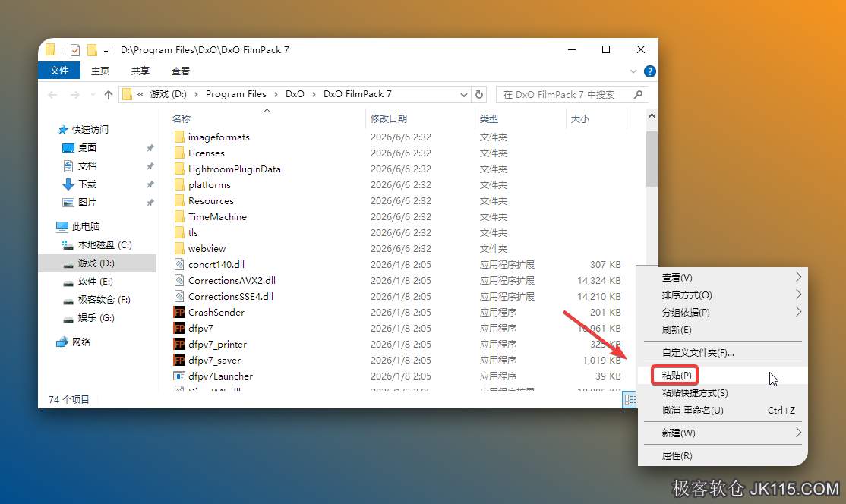The height and width of the screenshot is (504, 846).
Task: Open the blue Help question-mark icon
Action: click(x=649, y=71)
